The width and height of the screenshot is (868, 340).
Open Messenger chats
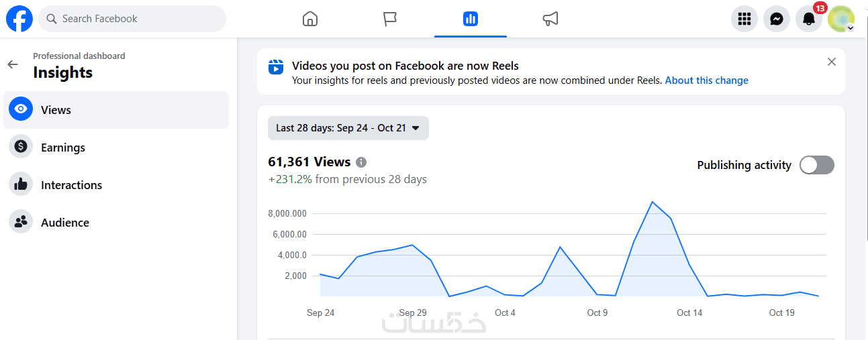pyautogui.click(x=777, y=19)
